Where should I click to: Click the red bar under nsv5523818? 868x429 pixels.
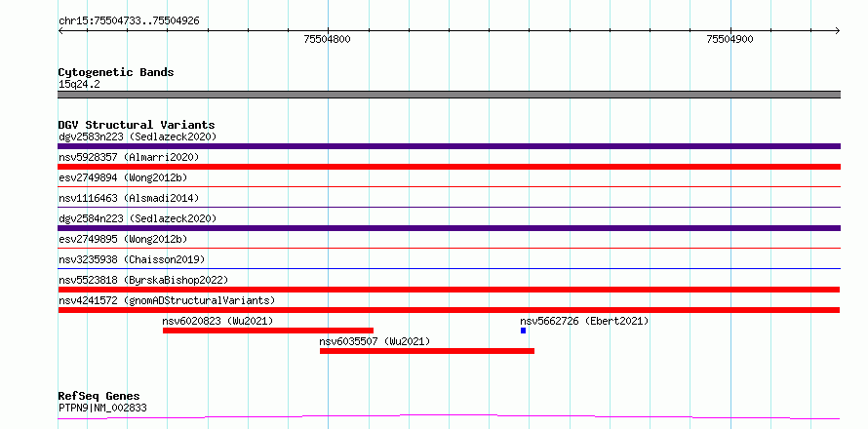coord(449,290)
